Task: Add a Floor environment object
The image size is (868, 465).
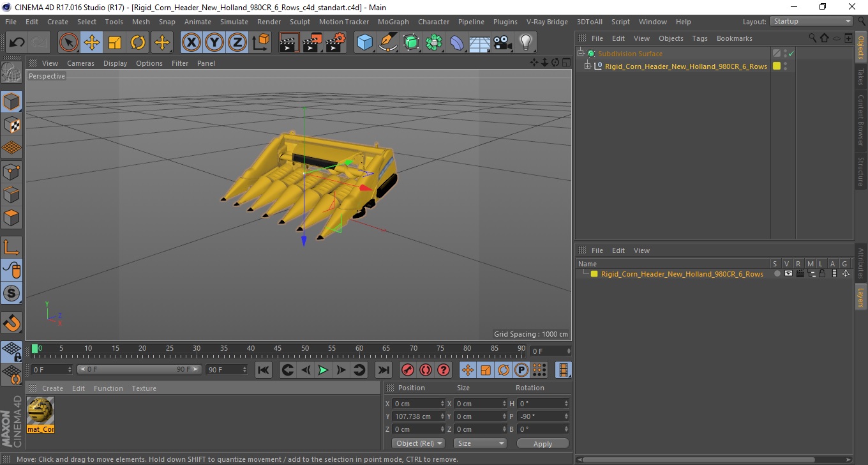Action: (x=480, y=43)
